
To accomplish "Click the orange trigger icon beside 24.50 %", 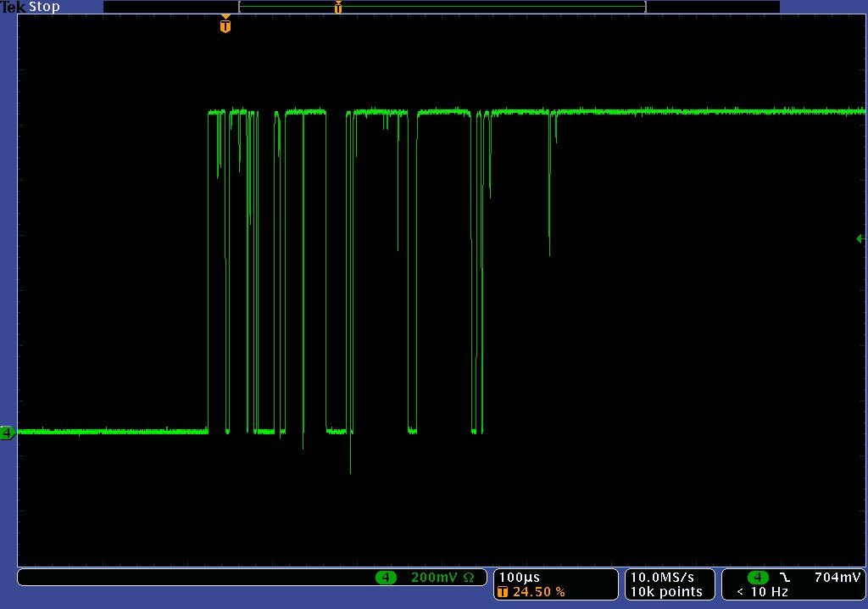I will pyautogui.click(x=503, y=592).
